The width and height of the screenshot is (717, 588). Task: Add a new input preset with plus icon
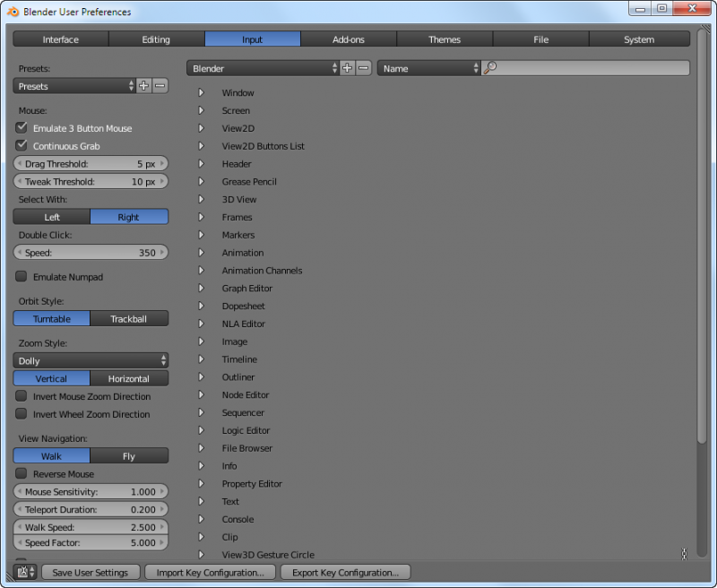[143, 86]
